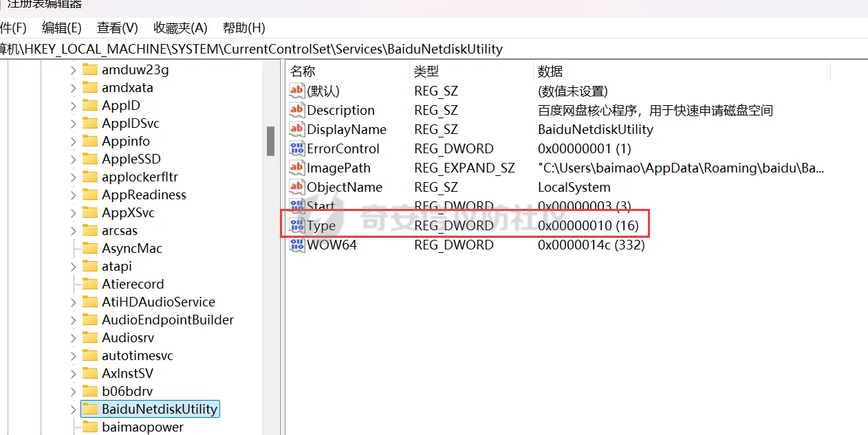Click the AtiHDAudioService folder icon
The width and height of the screenshot is (868, 435).
[90, 302]
